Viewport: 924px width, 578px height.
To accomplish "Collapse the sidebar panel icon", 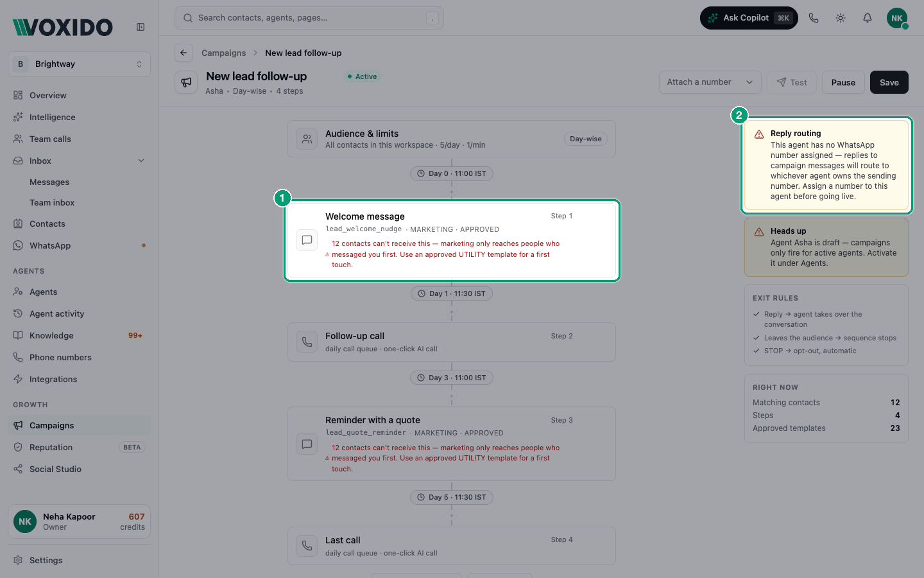I will tap(141, 27).
